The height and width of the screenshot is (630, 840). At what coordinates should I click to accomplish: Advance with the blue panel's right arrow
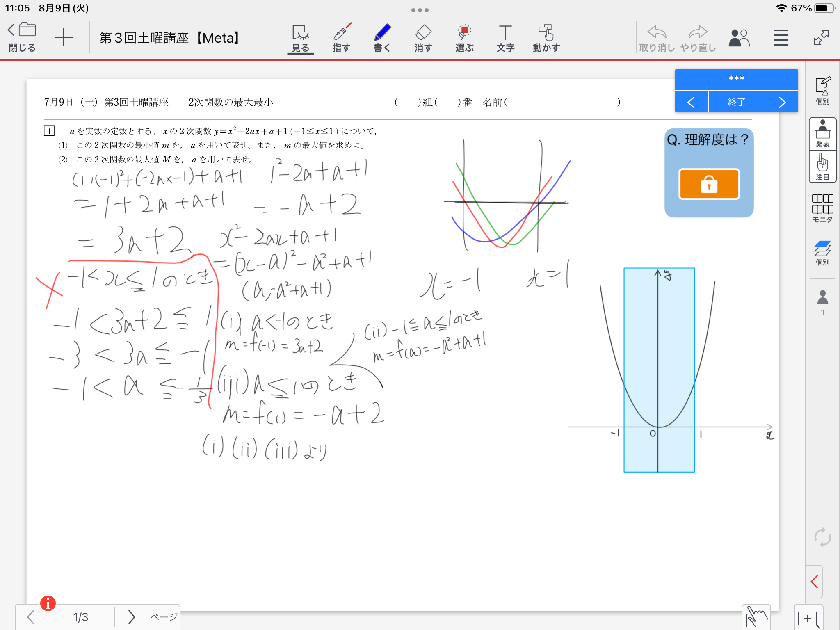pos(781,102)
